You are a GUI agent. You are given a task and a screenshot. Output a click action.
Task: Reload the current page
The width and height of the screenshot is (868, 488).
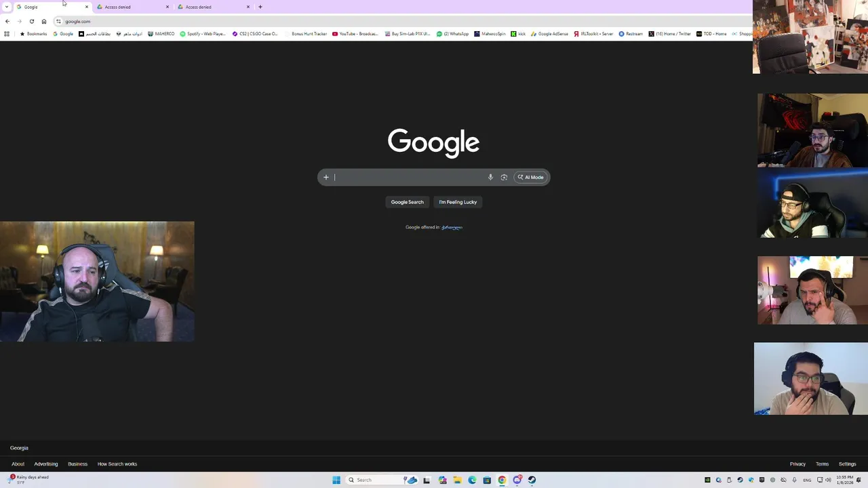32,21
